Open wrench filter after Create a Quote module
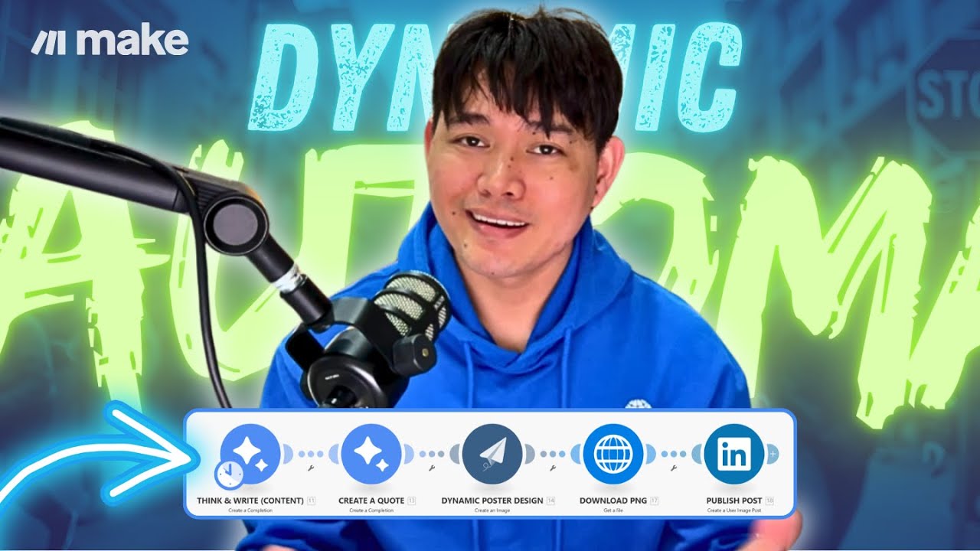The height and width of the screenshot is (551, 980). tap(432, 467)
